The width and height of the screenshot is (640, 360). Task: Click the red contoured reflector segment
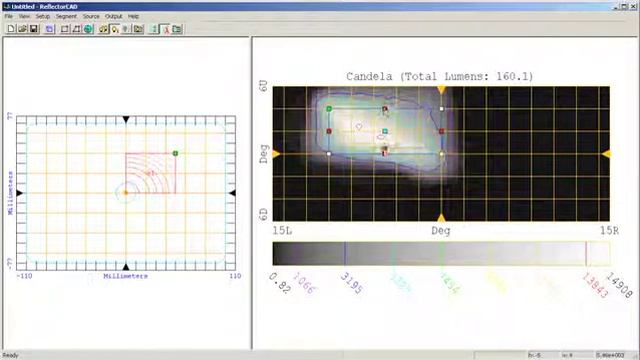(x=151, y=173)
